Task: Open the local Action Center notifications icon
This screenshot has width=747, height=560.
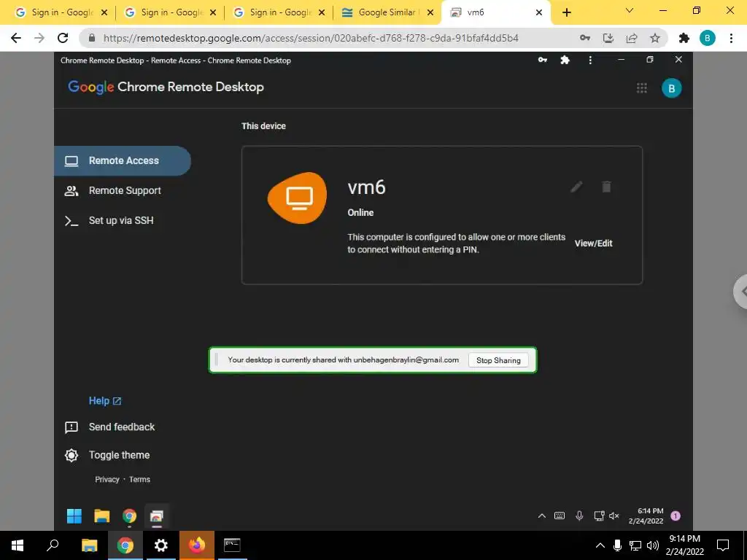Action: click(x=723, y=545)
